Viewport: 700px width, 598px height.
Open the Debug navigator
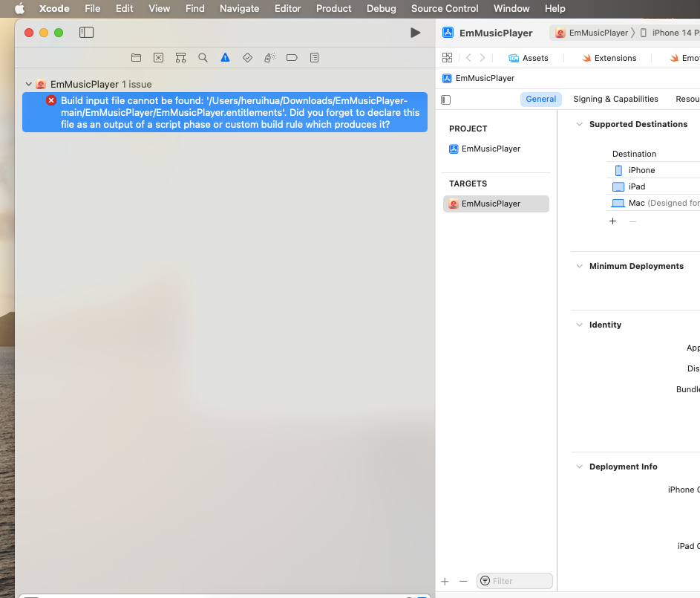(269, 57)
